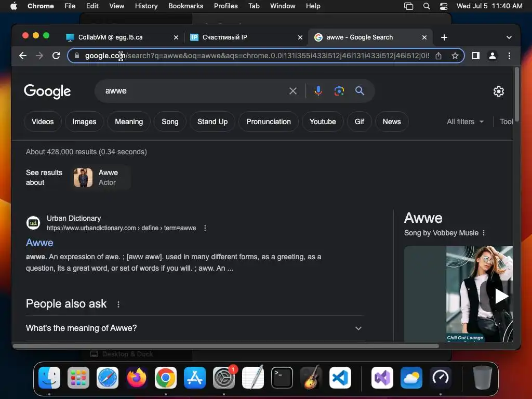Open Google quick settings gear
532x399 pixels.
[x=498, y=91]
